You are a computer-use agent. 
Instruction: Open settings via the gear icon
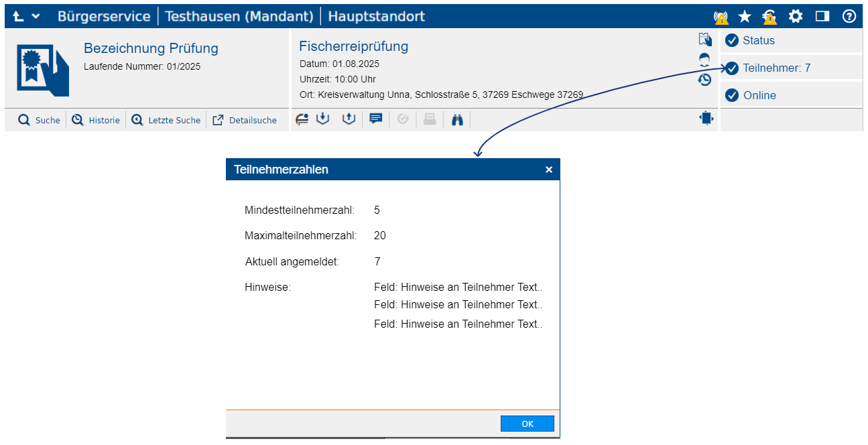[796, 17]
